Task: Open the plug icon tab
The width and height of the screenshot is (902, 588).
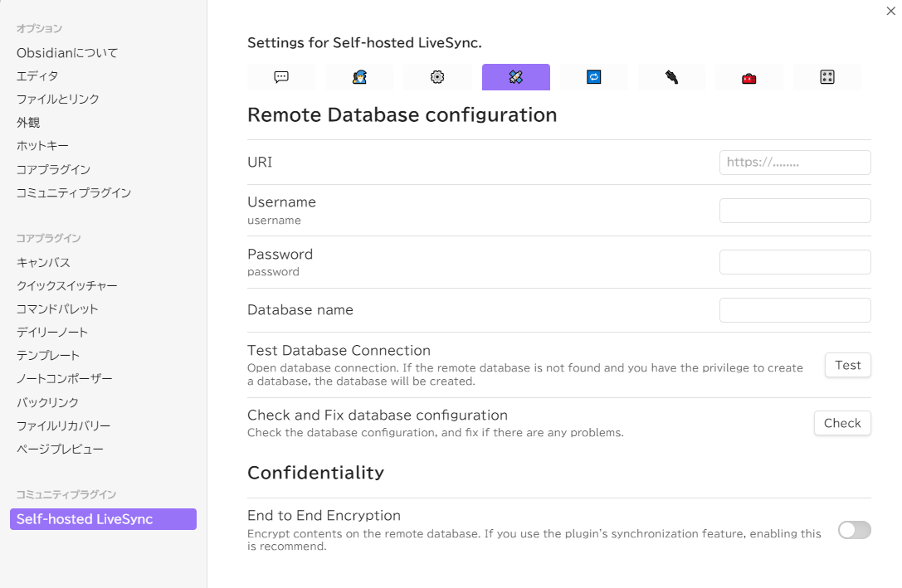Action: coord(671,77)
